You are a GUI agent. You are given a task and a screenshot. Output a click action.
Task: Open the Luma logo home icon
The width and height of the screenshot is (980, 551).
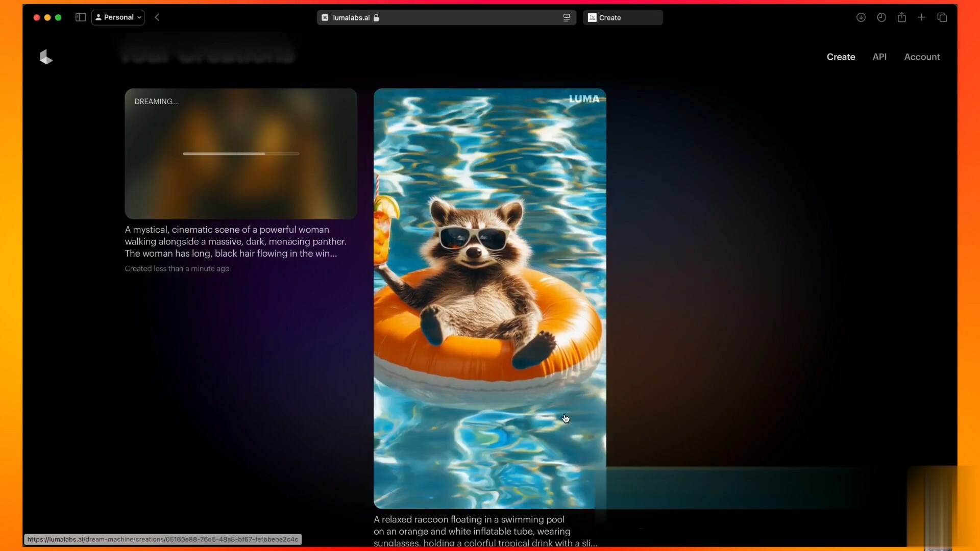(x=46, y=57)
